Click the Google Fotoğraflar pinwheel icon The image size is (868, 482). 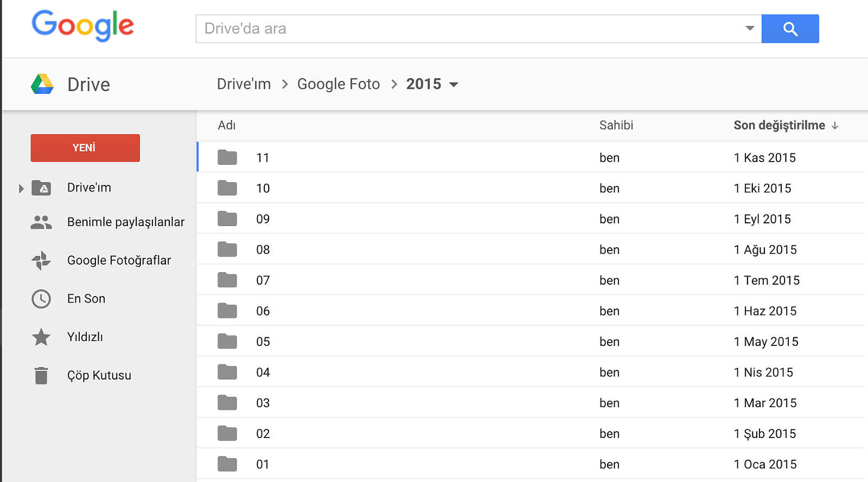[x=41, y=261]
